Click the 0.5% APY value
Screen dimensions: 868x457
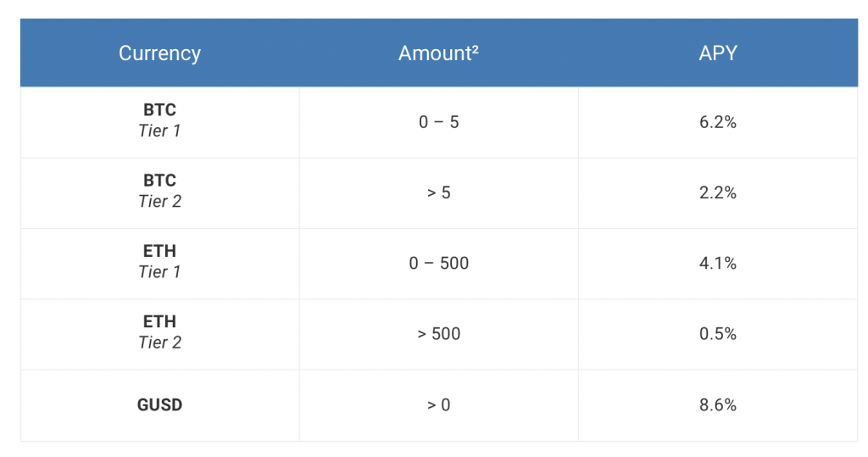coord(717,334)
